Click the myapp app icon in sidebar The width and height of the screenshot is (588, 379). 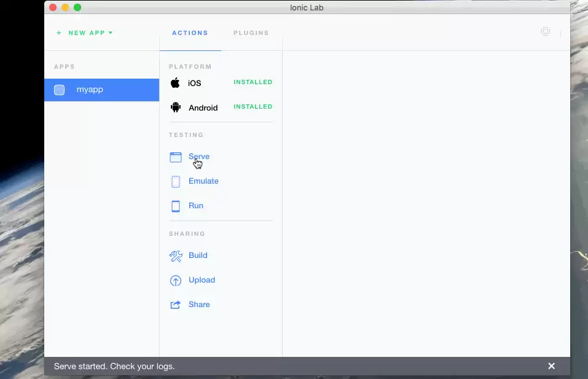59,90
